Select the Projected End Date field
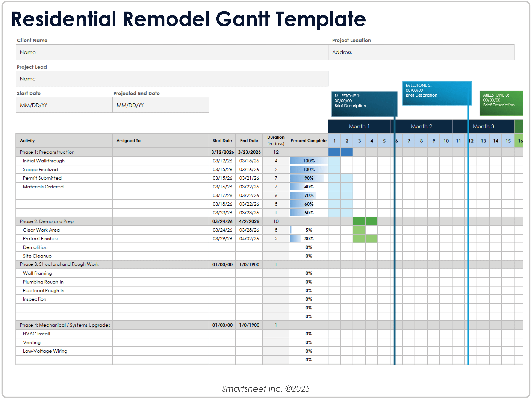This screenshot has width=532, height=399. tap(161, 105)
